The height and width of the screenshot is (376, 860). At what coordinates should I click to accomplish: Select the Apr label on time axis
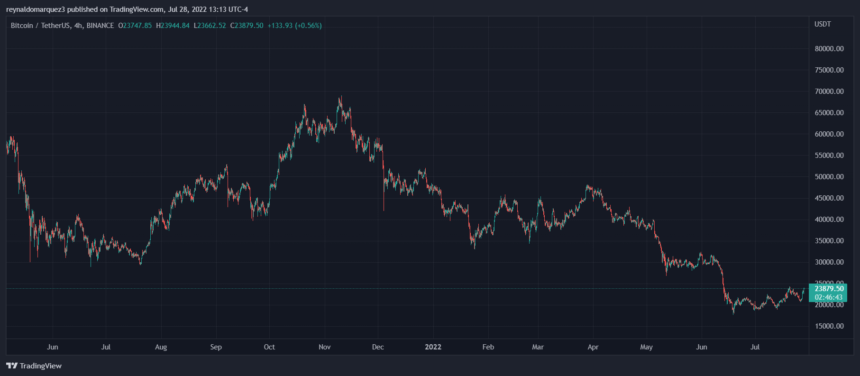point(592,346)
